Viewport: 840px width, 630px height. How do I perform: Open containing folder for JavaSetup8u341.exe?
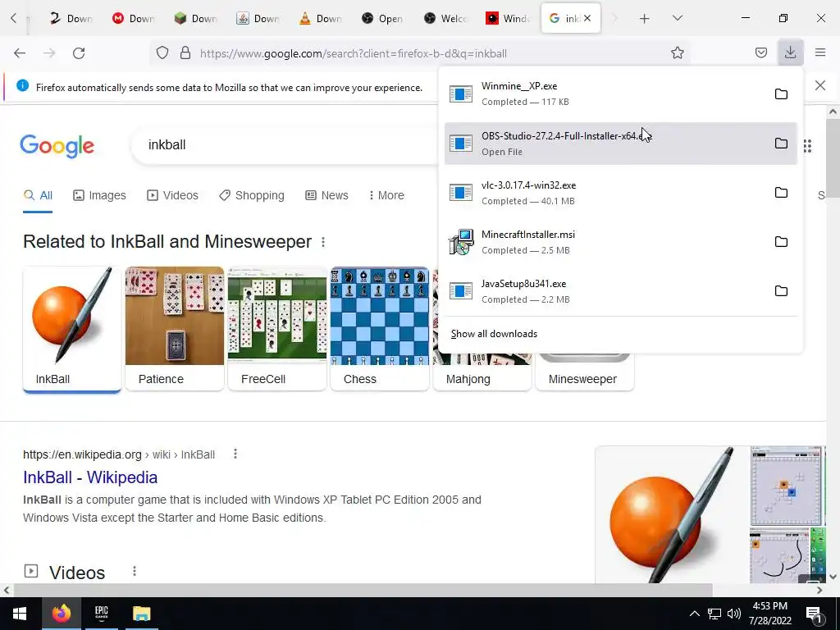[781, 291]
